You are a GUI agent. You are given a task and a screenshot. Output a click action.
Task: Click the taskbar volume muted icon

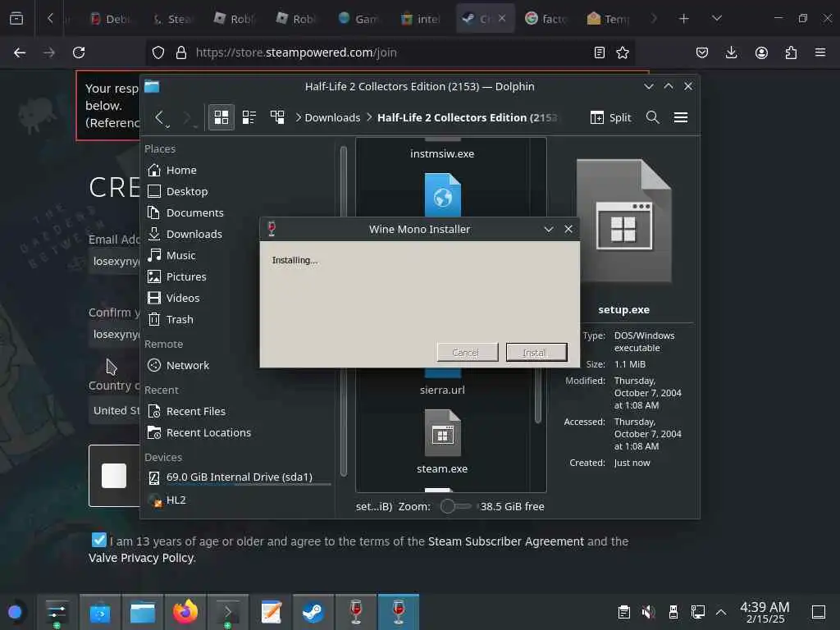[x=648, y=612]
